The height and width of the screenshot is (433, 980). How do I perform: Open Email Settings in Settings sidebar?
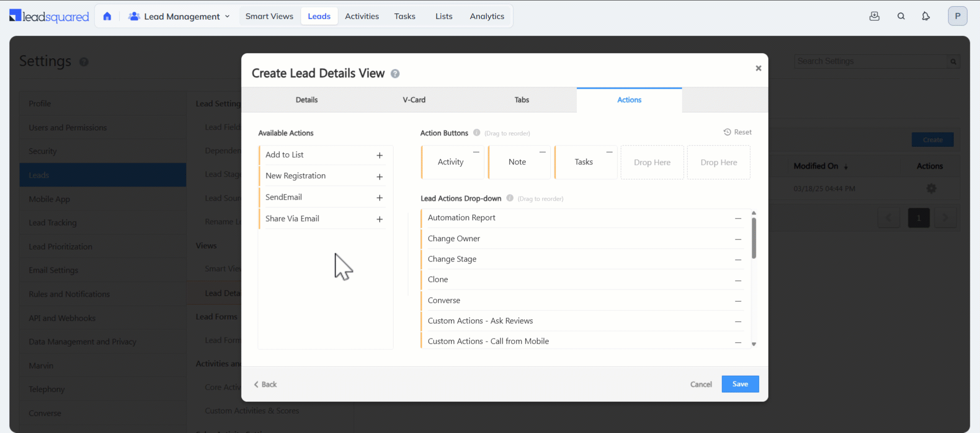103,270
